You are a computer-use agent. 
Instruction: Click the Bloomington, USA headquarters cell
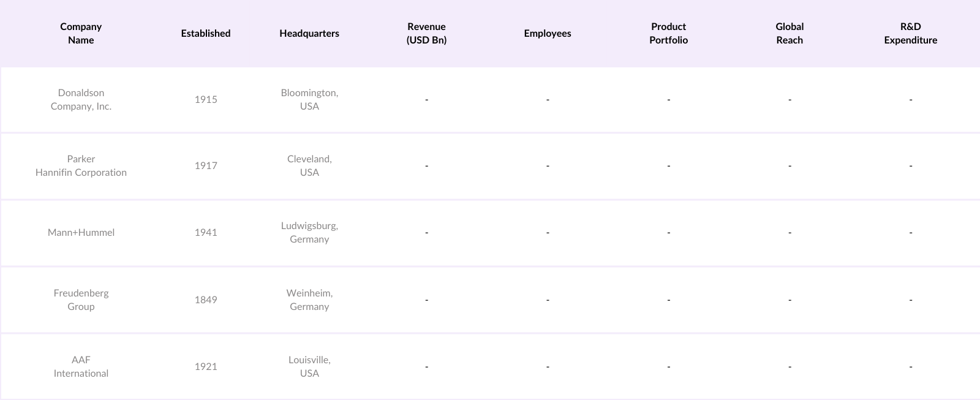point(309,99)
